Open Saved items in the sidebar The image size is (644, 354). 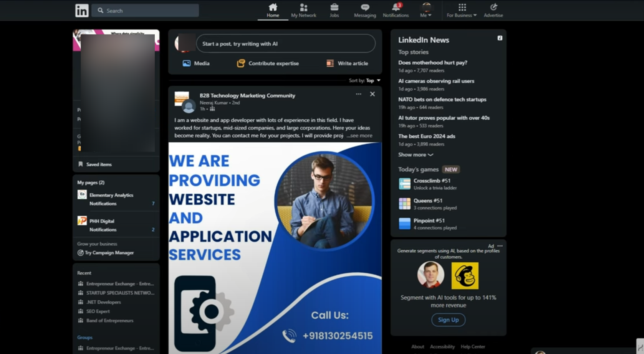tap(99, 164)
